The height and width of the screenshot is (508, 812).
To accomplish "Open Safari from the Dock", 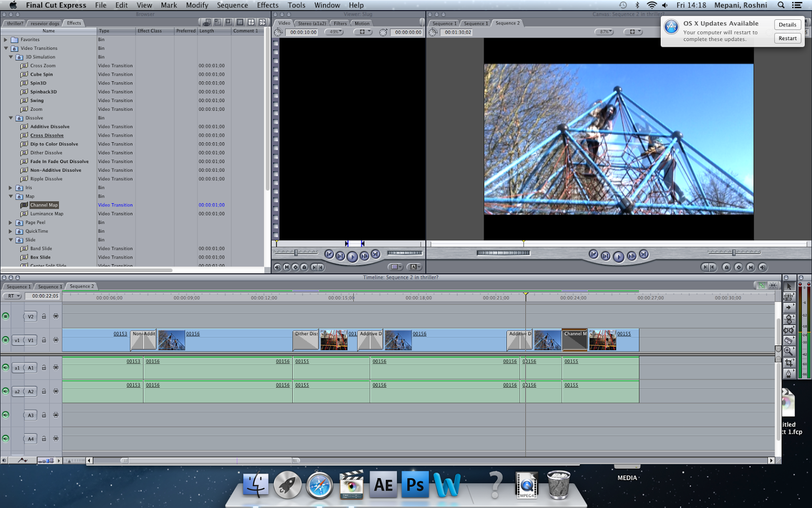I will point(319,485).
